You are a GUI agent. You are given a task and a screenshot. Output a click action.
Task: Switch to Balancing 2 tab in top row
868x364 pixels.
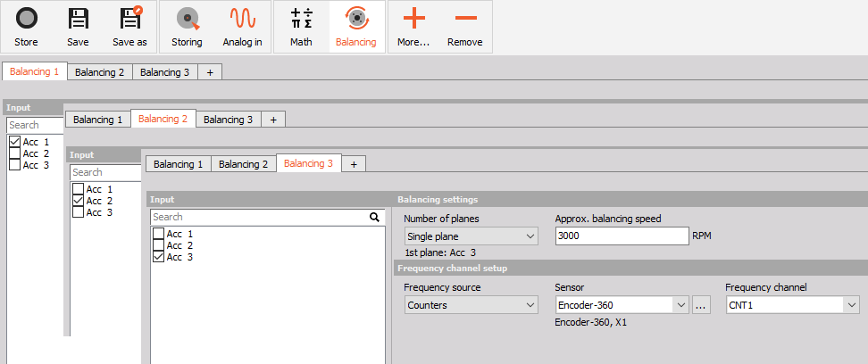100,72
